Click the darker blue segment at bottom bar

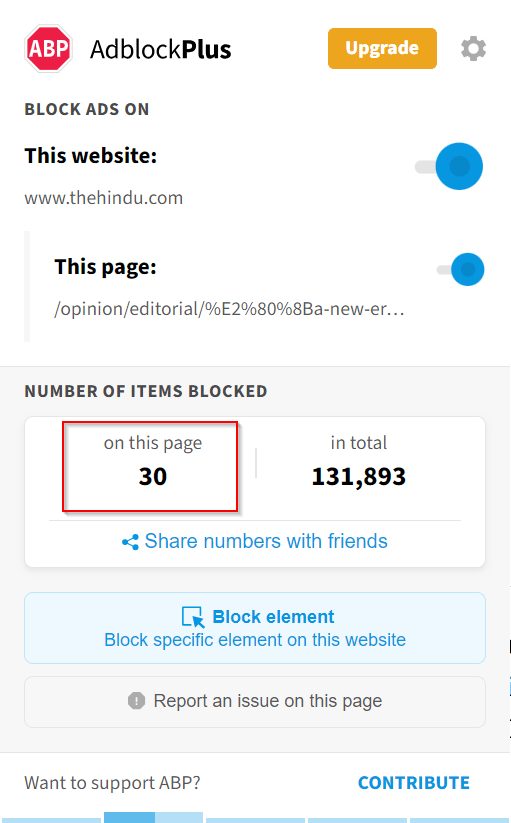tap(129, 817)
